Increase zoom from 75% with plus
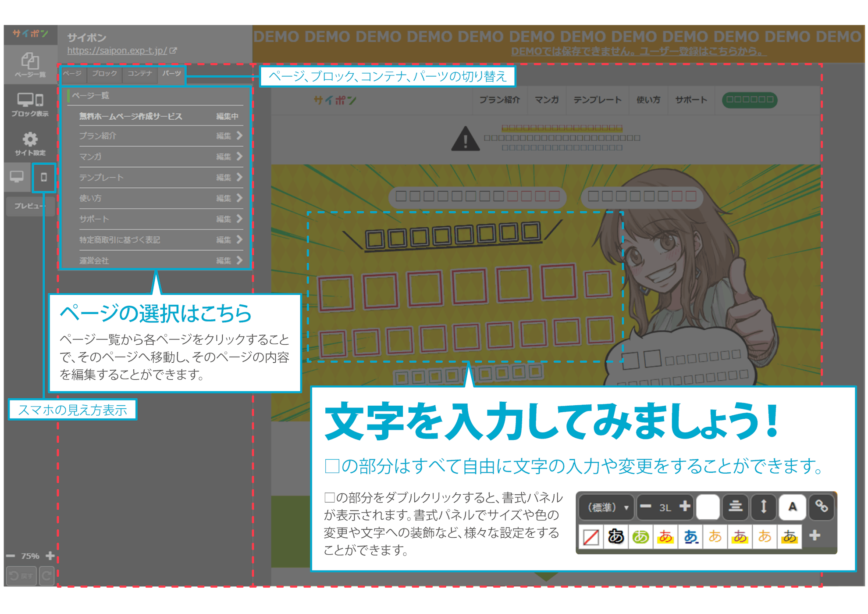The image size is (868, 614). click(50, 556)
